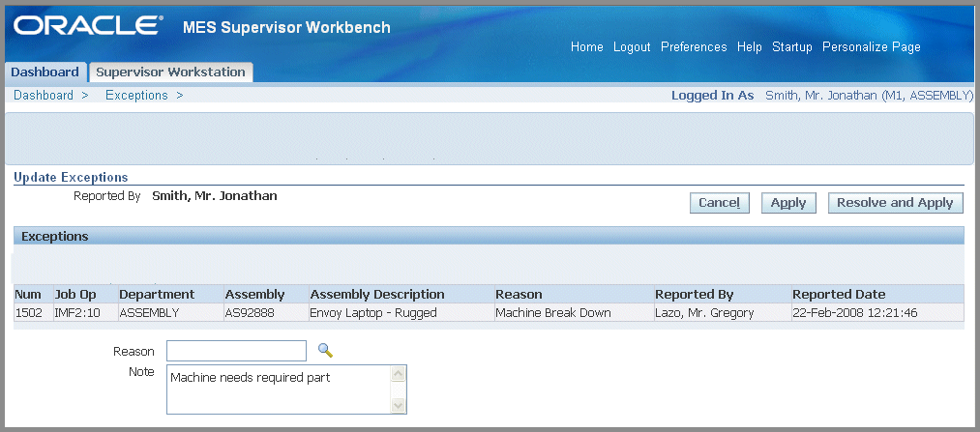Click the Logout link
The image size is (980, 432).
[x=632, y=46]
